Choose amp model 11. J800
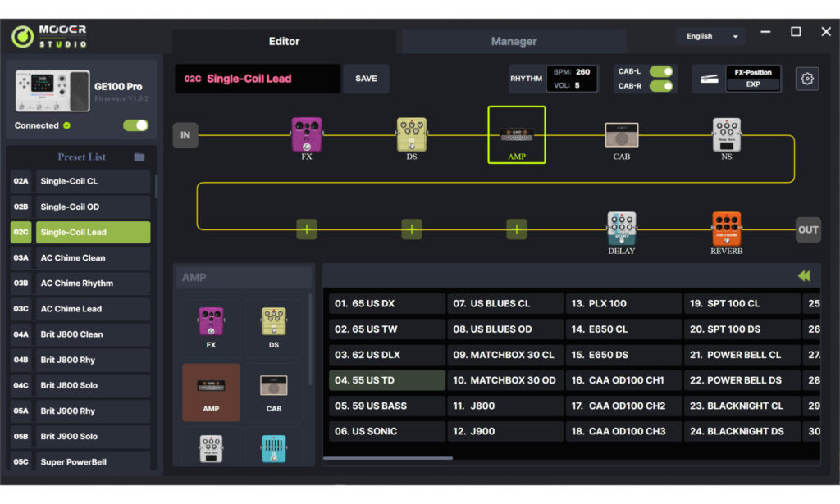The height and width of the screenshot is (504, 840). 505,406
